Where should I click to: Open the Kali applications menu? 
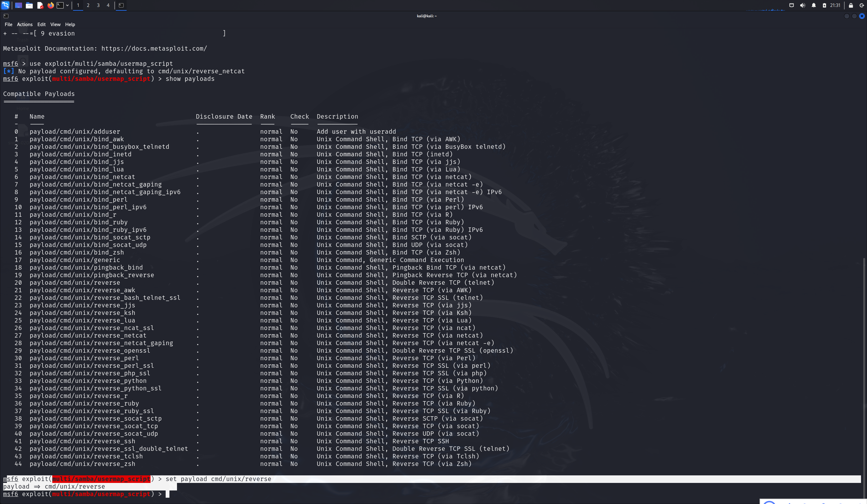coord(5,5)
